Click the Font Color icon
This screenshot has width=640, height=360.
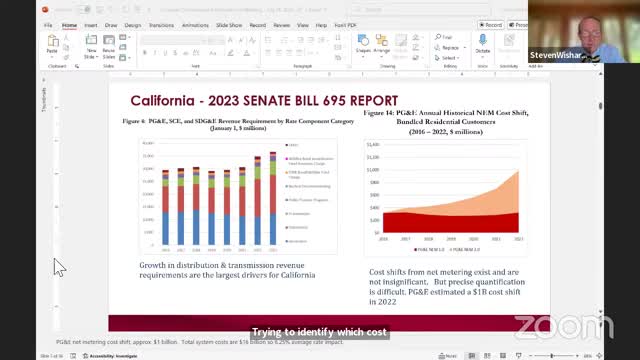coord(247,53)
